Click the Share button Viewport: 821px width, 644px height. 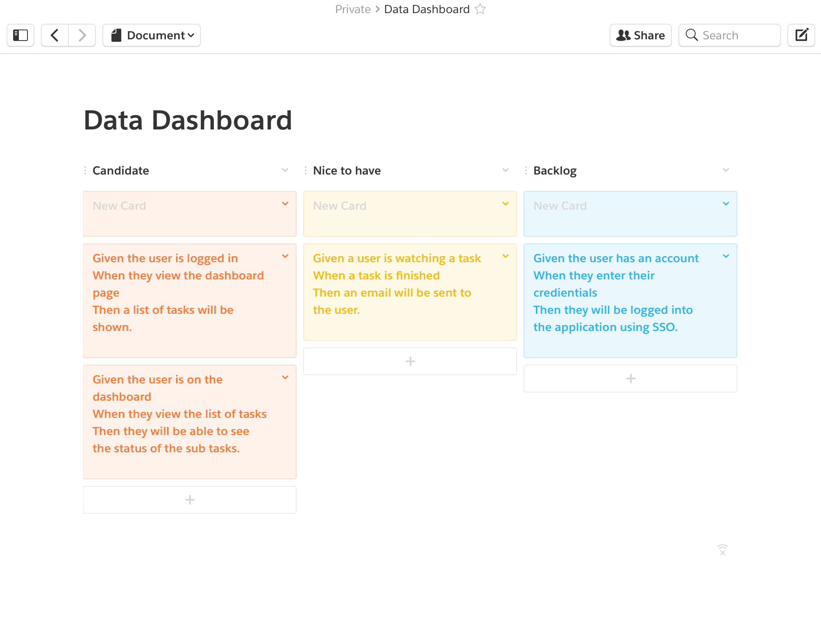(641, 35)
